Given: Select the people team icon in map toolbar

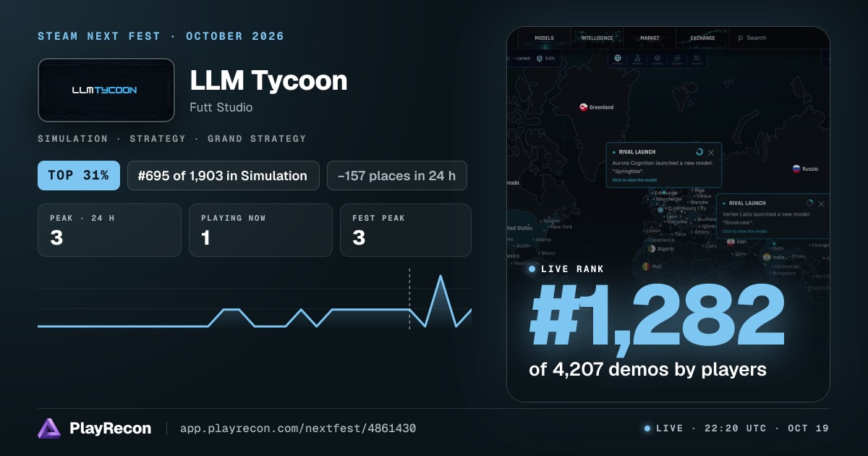Looking at the screenshot, I should [x=697, y=58].
